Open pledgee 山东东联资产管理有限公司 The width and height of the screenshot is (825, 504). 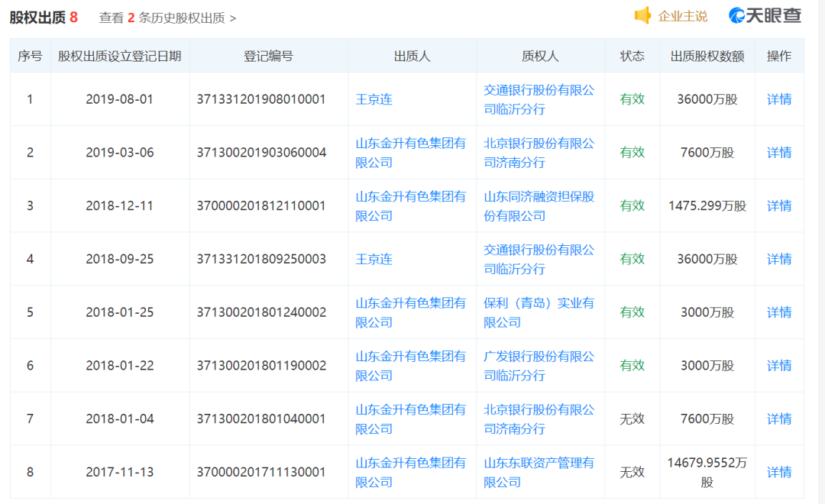[x=539, y=472]
